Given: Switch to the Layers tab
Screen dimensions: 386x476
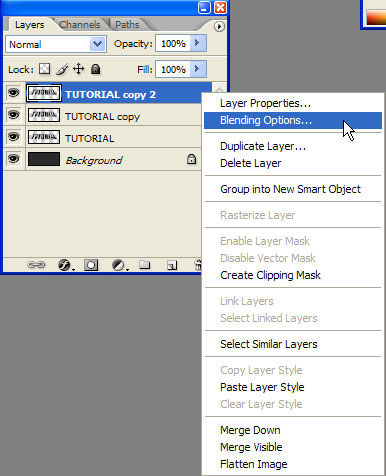Looking at the screenshot, I should [x=29, y=25].
